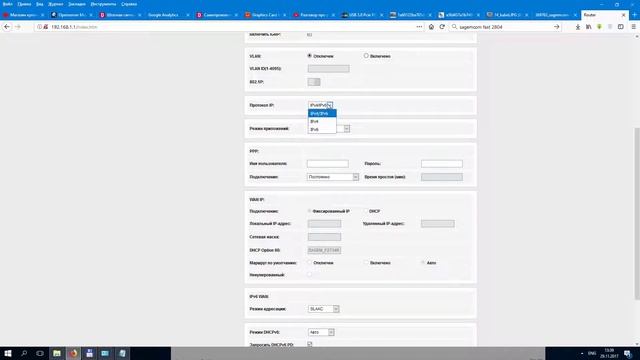Open the 802.1P dropdown
Screen dimensions: 640x360
point(314,82)
